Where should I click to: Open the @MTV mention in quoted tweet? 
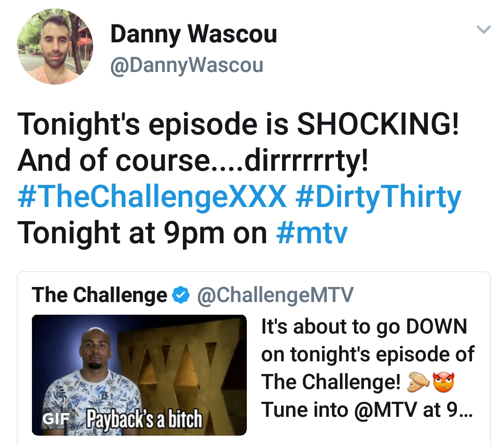pos(386,410)
